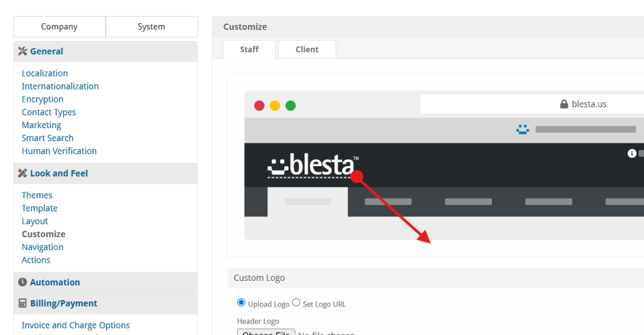Image resolution: width=644 pixels, height=335 pixels.
Task: Expand the Automation section
Action: (106, 282)
